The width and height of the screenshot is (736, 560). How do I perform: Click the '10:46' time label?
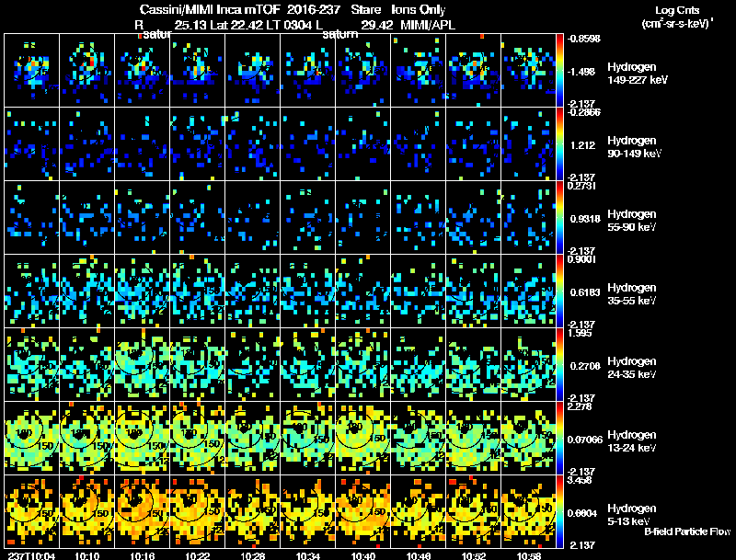(419, 556)
